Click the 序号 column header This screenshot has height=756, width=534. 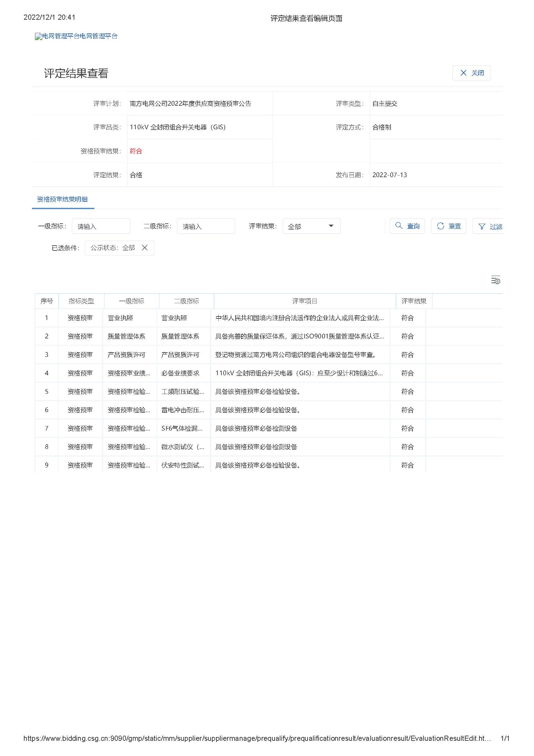(47, 301)
